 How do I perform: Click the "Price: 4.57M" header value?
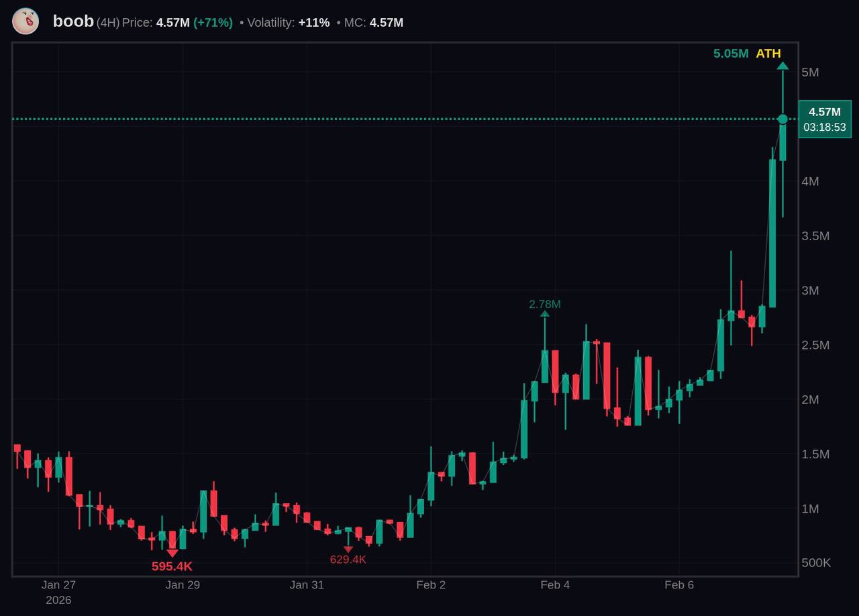coord(156,23)
